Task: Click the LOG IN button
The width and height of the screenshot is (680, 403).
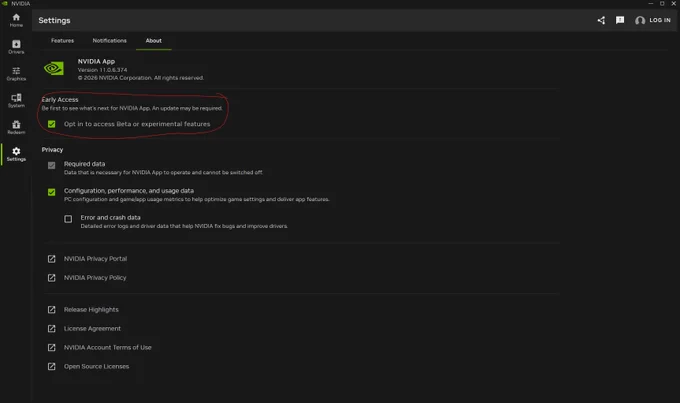Action: tap(660, 20)
